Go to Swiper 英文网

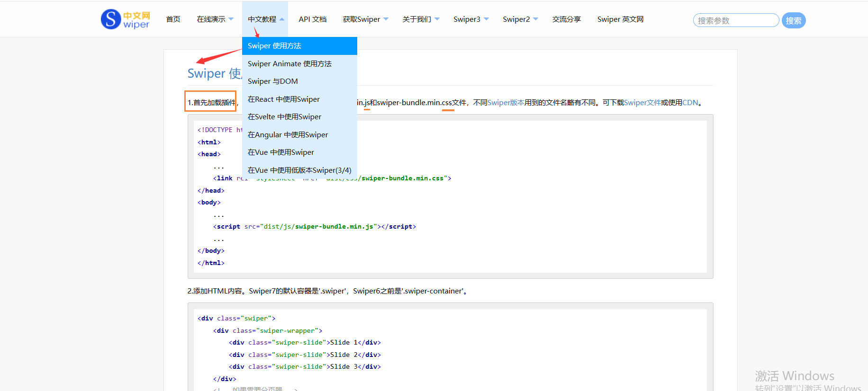620,19
